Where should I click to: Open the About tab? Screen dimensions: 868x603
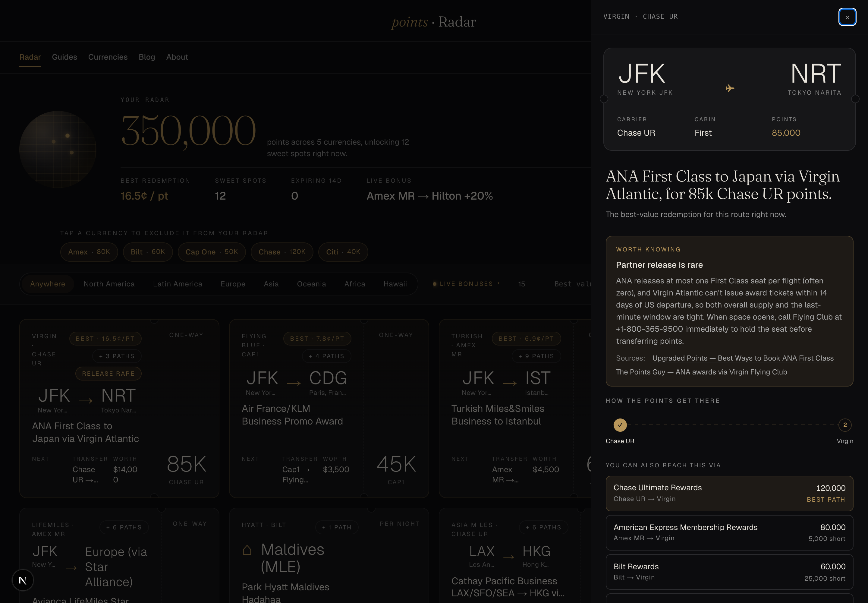click(177, 57)
